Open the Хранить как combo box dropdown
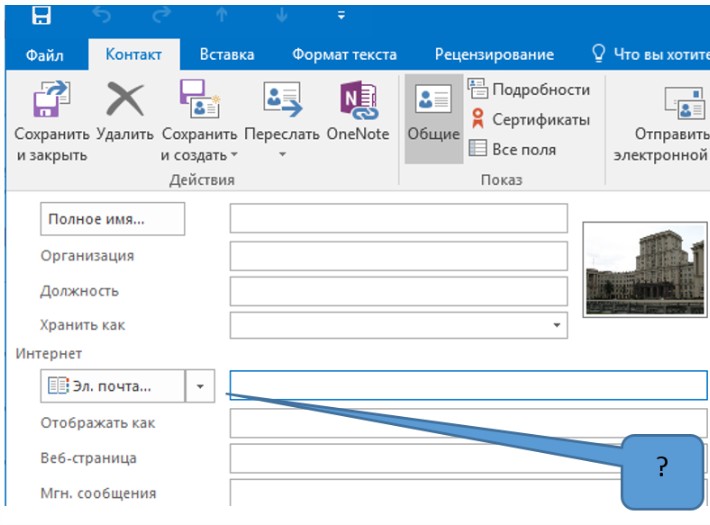710x525 pixels. (556, 325)
